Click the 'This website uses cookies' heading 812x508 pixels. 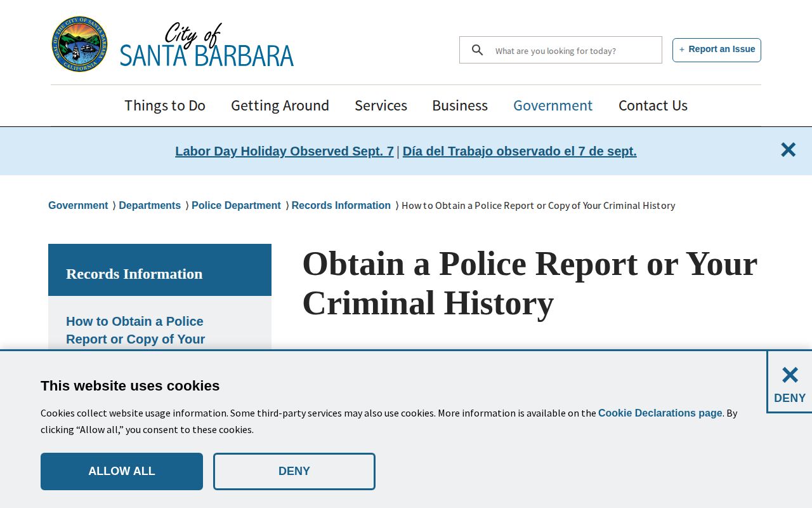point(130,385)
